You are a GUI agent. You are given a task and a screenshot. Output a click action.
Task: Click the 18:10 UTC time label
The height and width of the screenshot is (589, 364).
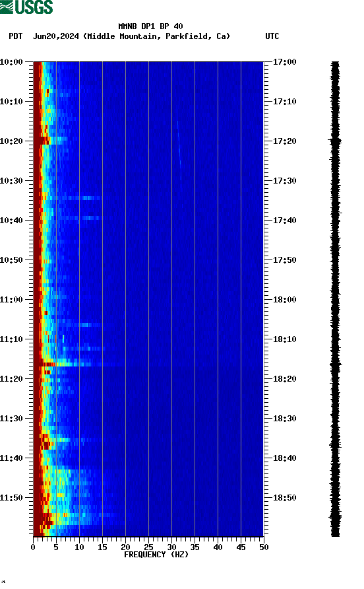pyautogui.click(x=284, y=339)
